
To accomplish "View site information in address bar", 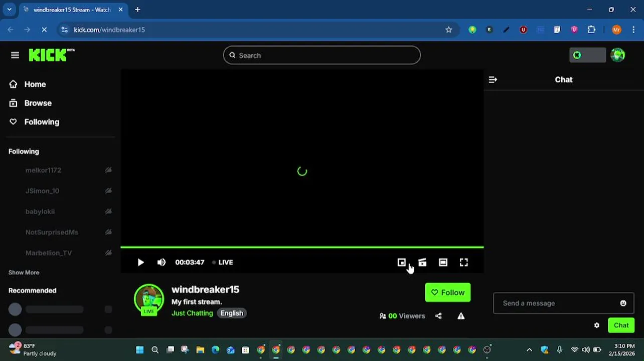I will point(64,30).
